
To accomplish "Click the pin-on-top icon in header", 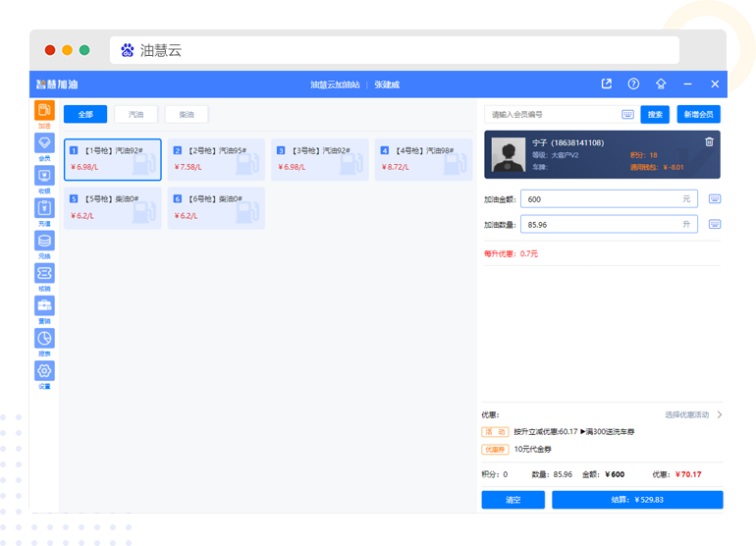I will [661, 83].
